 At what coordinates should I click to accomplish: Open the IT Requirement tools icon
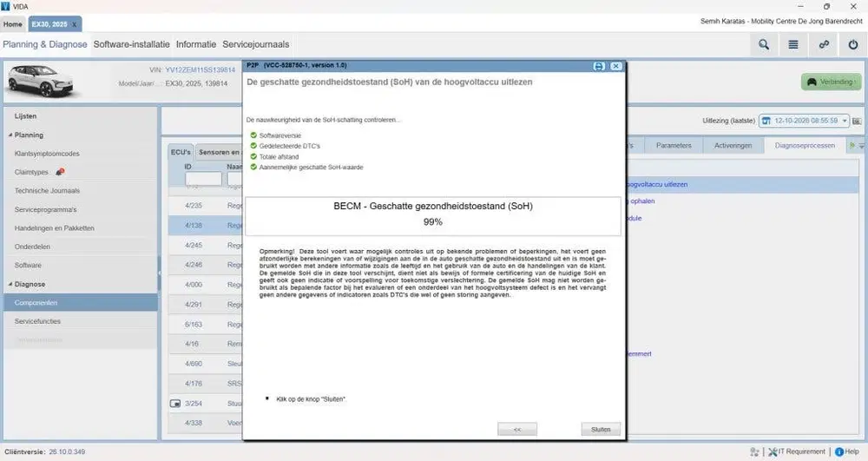click(x=773, y=452)
